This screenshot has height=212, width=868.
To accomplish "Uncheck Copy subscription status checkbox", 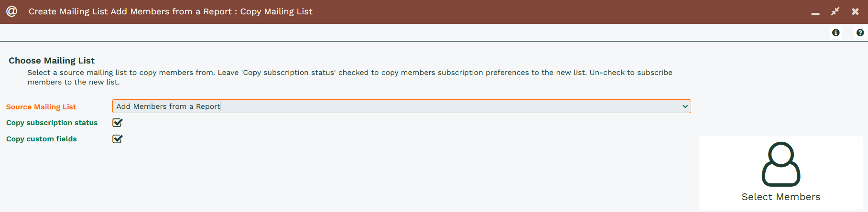I will pos(118,123).
